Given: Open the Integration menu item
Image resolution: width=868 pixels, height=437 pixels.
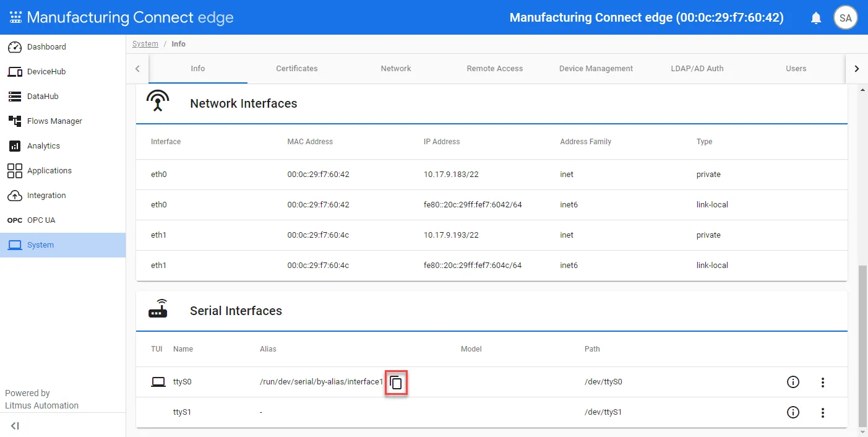Looking at the screenshot, I should click(x=62, y=196).
